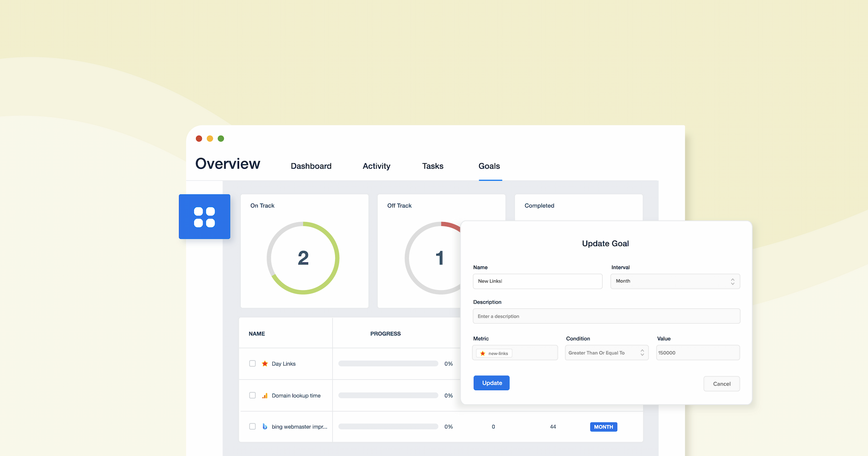The width and height of the screenshot is (868, 456).
Task: Open the Interval dropdown showing Month
Action: coord(675,281)
